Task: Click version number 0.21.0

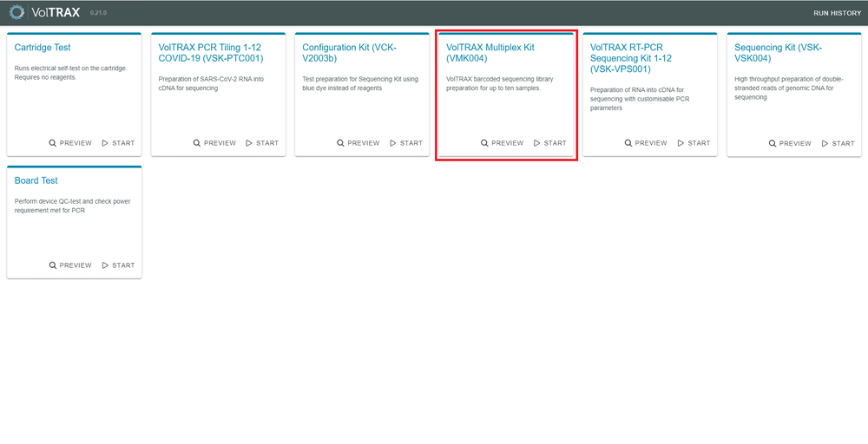Action: pyautogui.click(x=98, y=13)
